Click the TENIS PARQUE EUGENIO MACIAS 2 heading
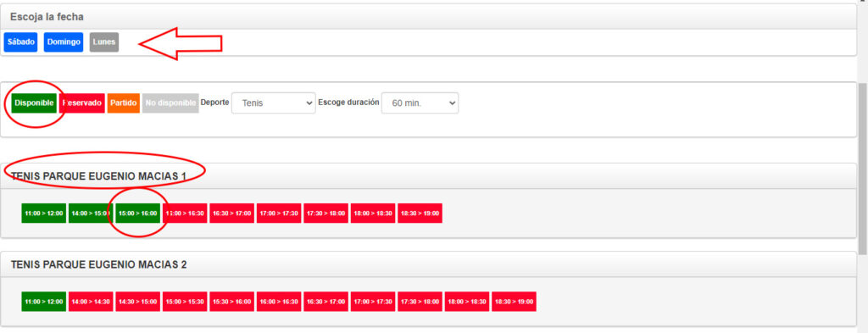868x333 pixels. (98, 265)
